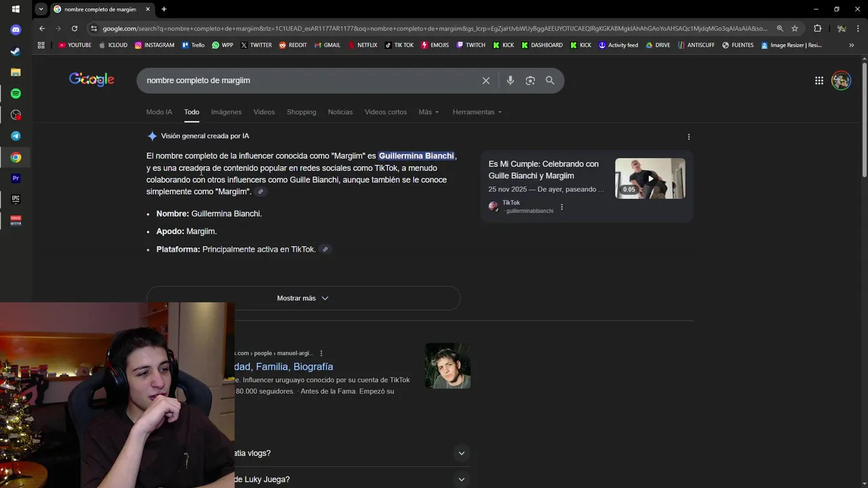The height and width of the screenshot is (488, 868).
Task: Open the apps grid in bookmarks bar
Action: (x=41, y=45)
